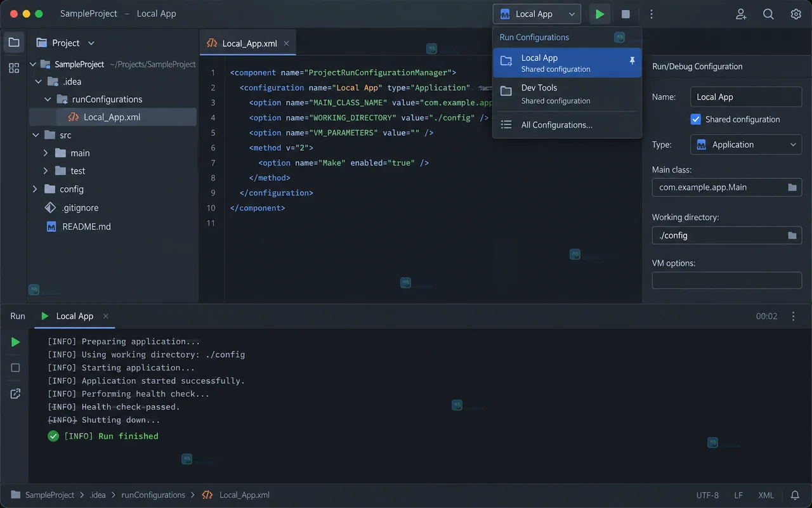Select Local App in Run Configurations list

[x=568, y=63]
